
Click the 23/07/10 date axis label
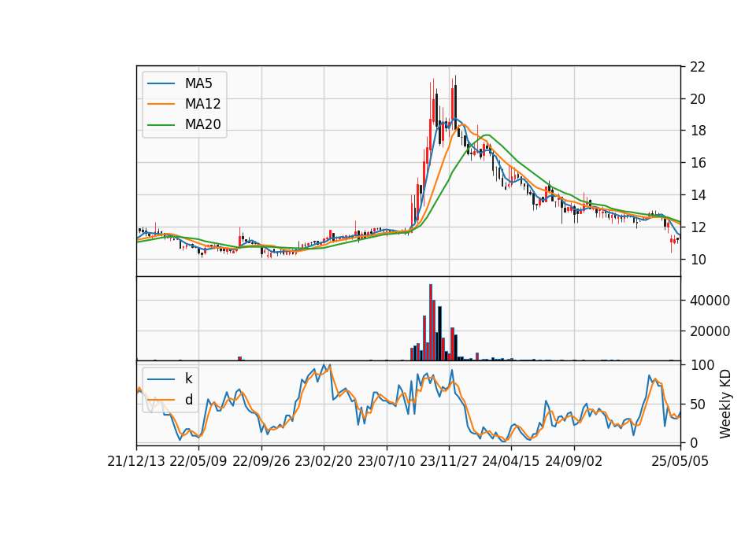pos(386,461)
